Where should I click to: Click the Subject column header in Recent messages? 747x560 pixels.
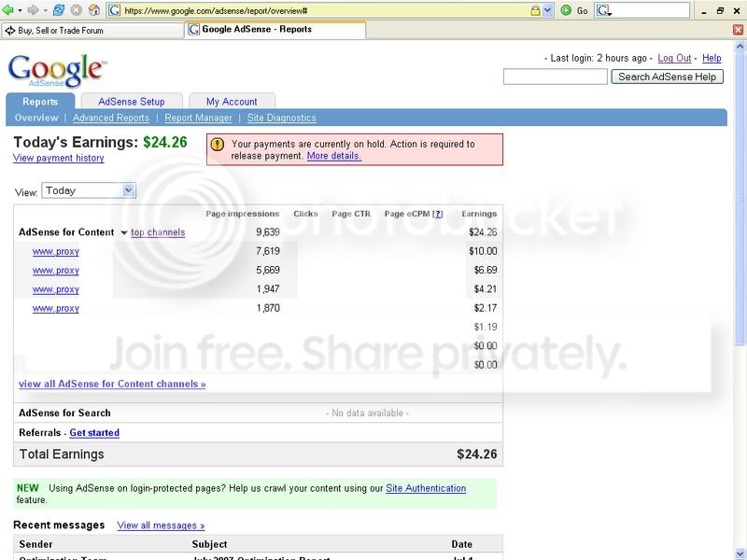pyautogui.click(x=209, y=544)
